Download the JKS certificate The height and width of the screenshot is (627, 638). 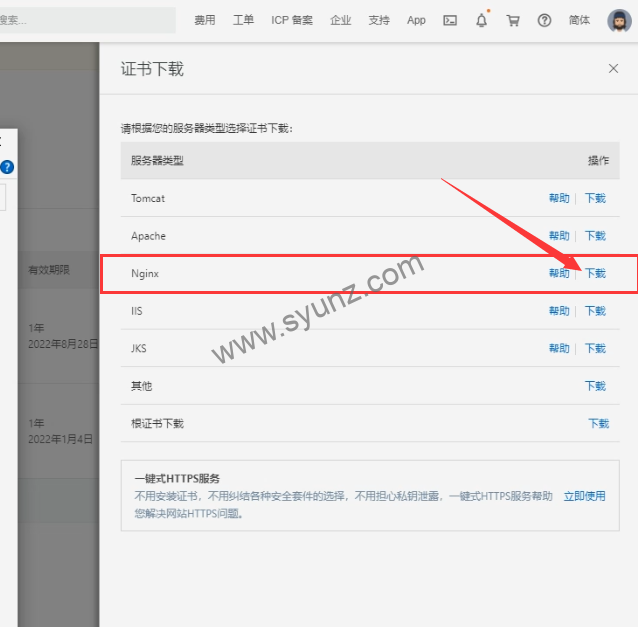click(595, 348)
